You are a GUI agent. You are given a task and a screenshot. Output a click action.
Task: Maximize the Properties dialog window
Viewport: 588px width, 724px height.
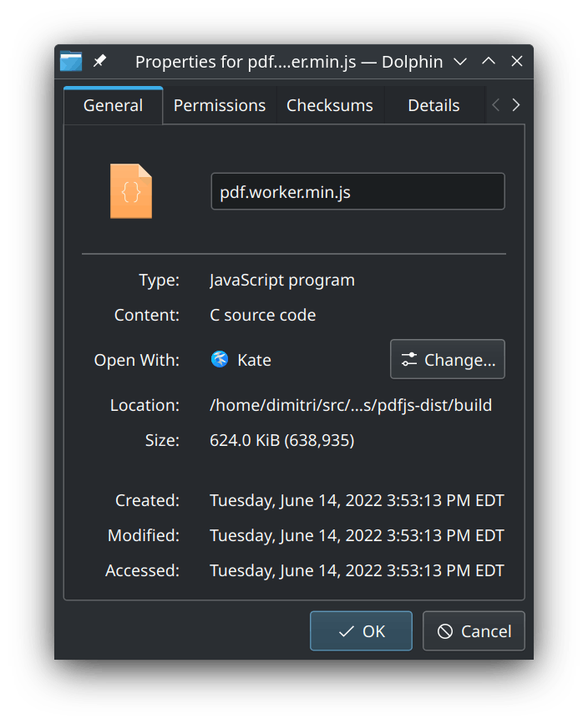pyautogui.click(x=489, y=62)
